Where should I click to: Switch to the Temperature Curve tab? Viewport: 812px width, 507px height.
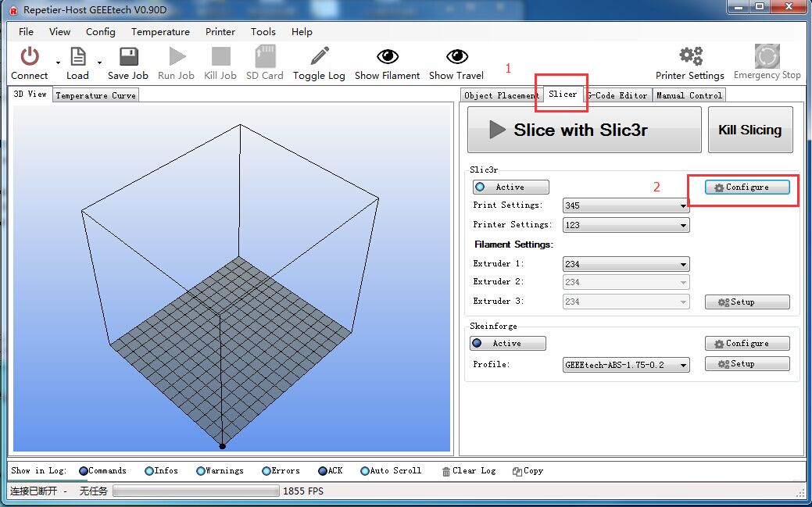pyautogui.click(x=96, y=95)
